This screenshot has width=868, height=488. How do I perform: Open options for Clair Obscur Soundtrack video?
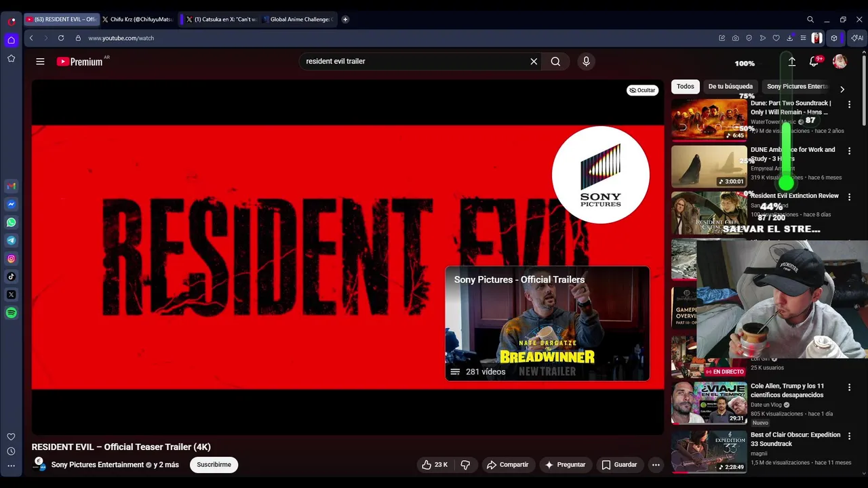coord(849,436)
